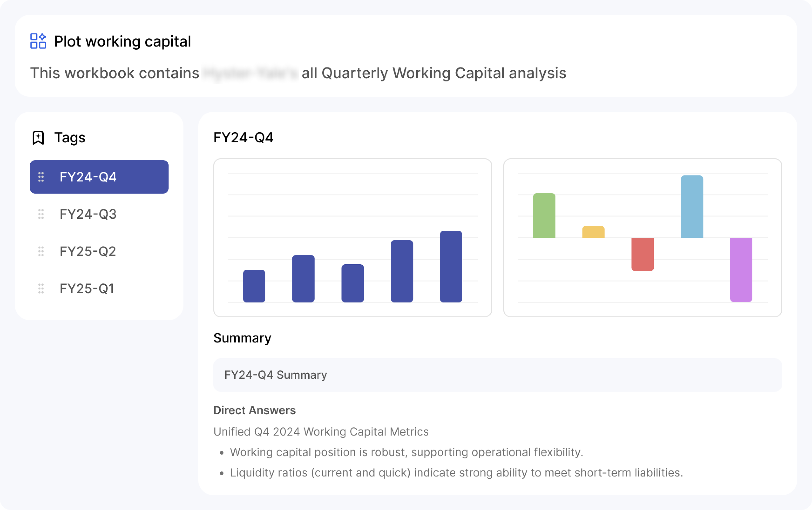Click the tallest dark blue bar
The image size is (812, 510).
click(451, 267)
